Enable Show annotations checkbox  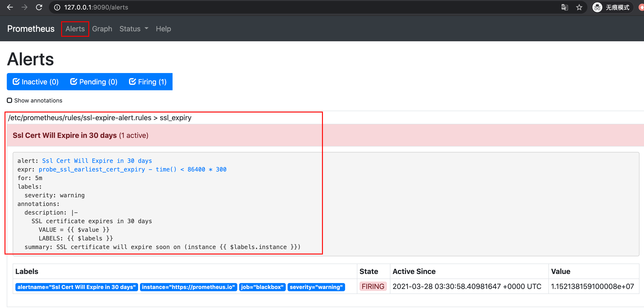[x=10, y=100]
